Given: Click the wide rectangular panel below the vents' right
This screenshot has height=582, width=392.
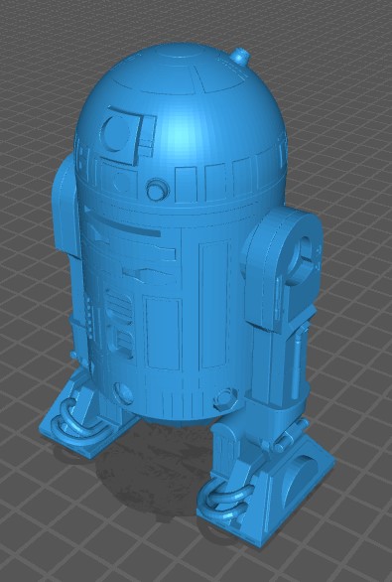Looking at the screenshot, I should coord(162,334).
